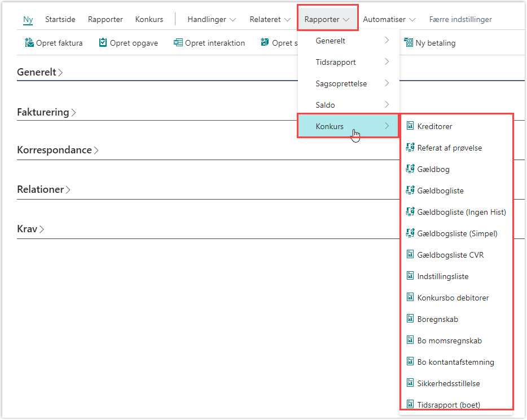The image size is (527, 420).
Task: Click the Gældbog report icon
Action: click(x=410, y=169)
